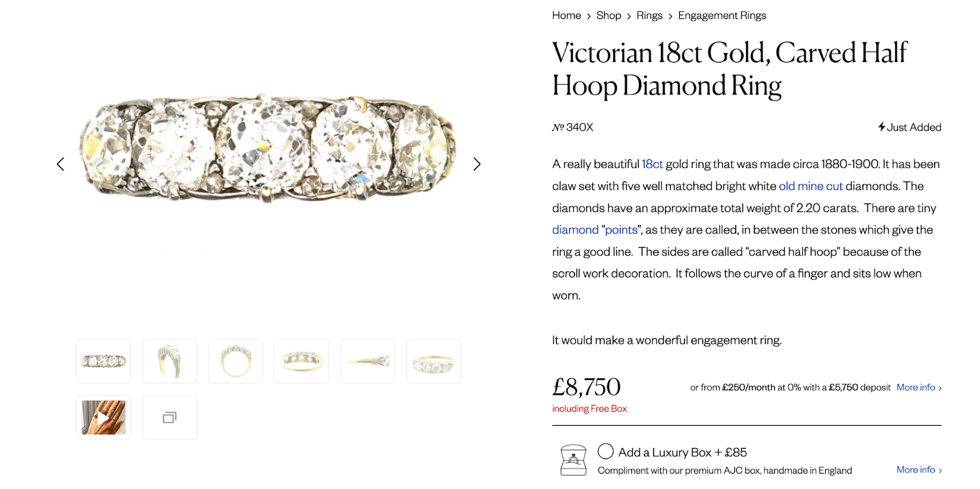The height and width of the screenshot is (489, 980).
Task: Open the last angled ring thumbnail in first row
Action: click(434, 362)
